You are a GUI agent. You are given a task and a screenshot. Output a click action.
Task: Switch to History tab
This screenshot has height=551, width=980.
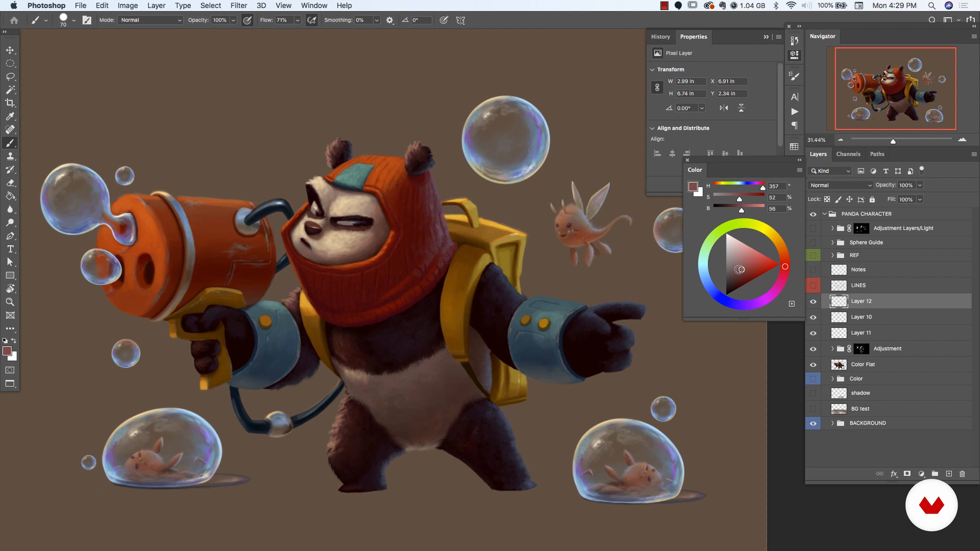[x=660, y=36]
